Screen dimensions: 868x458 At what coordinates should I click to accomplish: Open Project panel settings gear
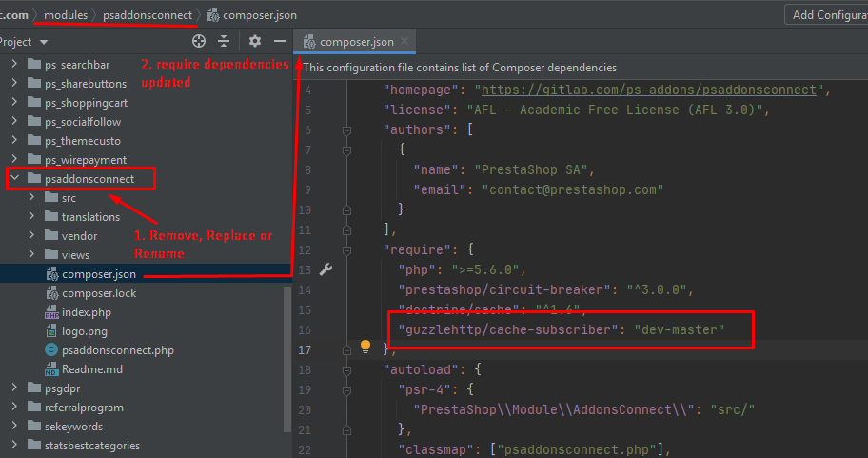(254, 42)
